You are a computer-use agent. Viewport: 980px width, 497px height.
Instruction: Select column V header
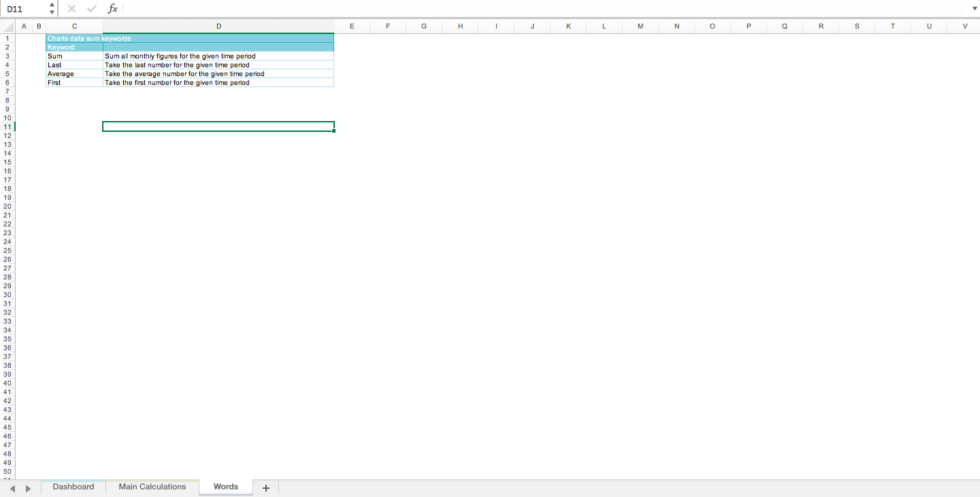[x=965, y=27]
